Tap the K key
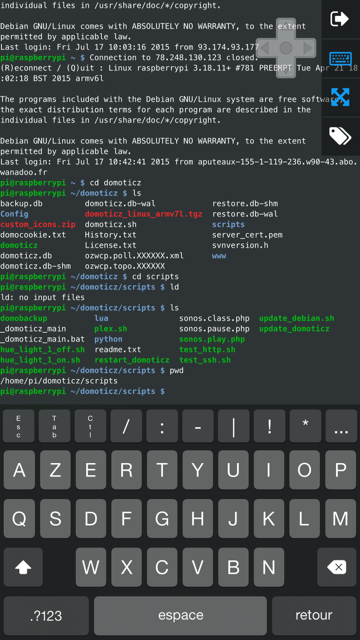 click(x=269, y=519)
